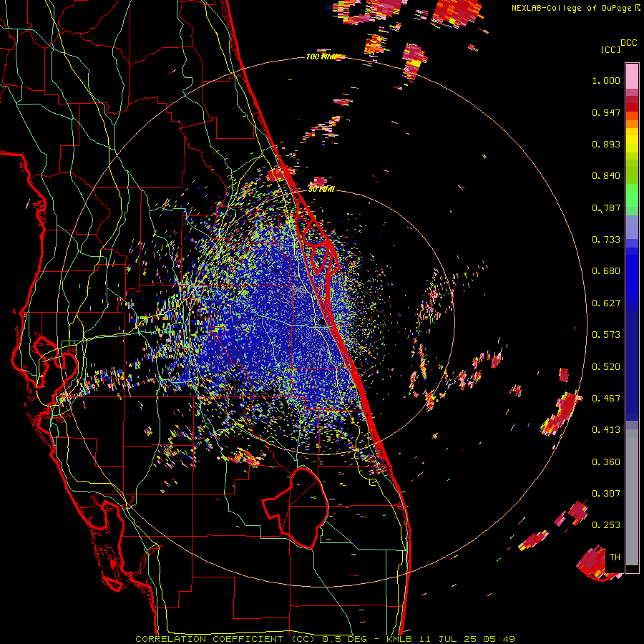Click the DCC [CC] legend header
644x644 pixels.
coord(618,46)
